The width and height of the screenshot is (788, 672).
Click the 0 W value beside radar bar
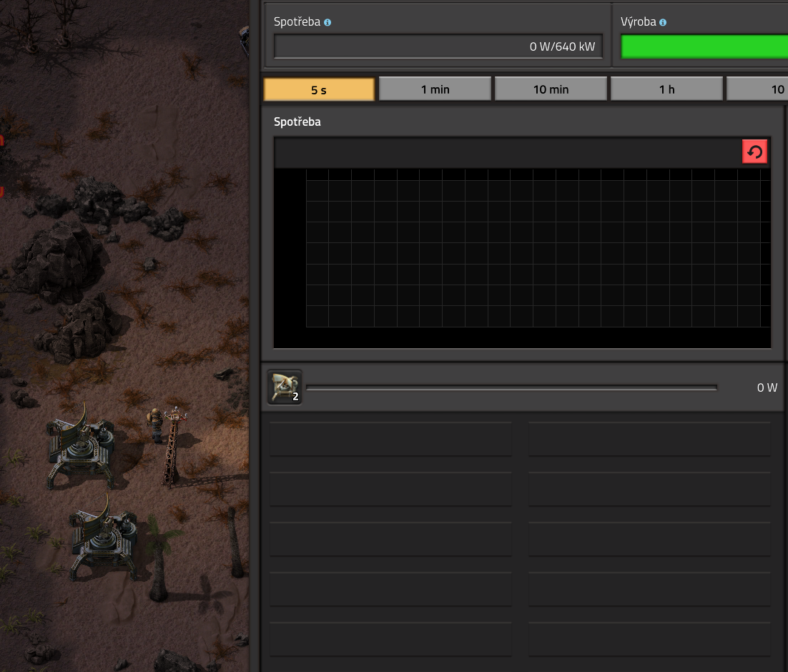(x=767, y=387)
